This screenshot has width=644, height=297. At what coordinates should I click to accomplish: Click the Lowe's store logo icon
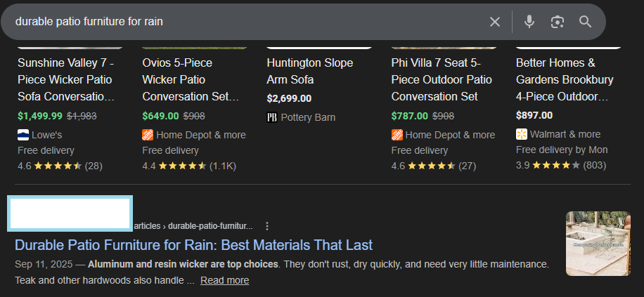[23, 135]
